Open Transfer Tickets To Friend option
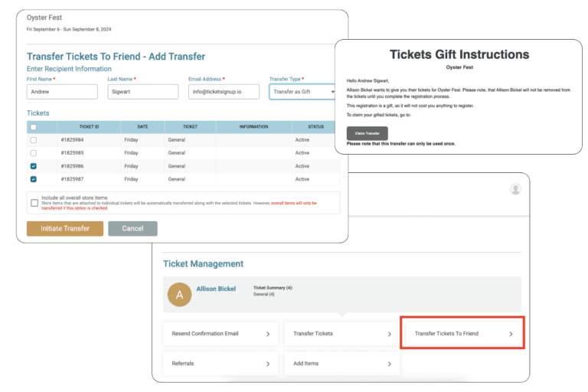 (x=462, y=334)
